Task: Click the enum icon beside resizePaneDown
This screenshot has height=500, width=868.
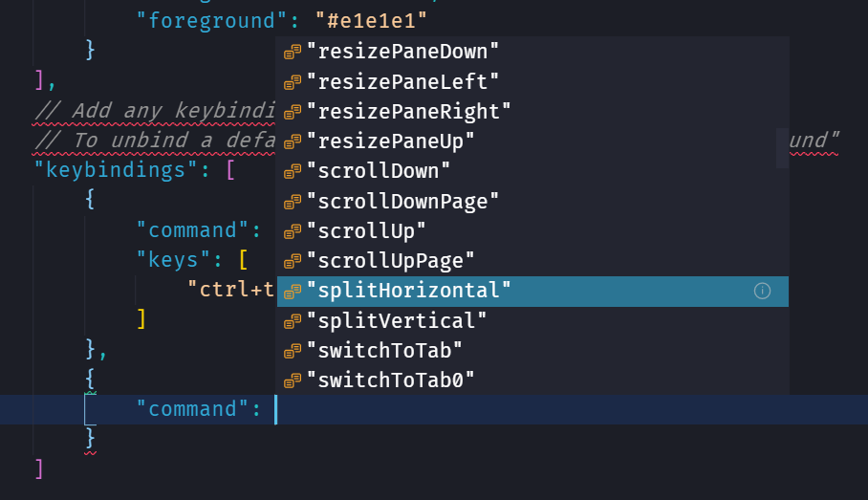Action: (x=293, y=52)
